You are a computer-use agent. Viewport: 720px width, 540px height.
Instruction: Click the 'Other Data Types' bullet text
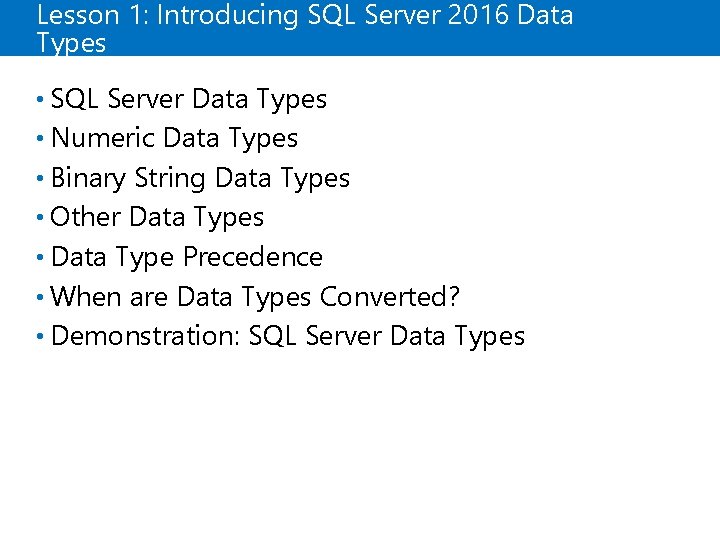(157, 217)
